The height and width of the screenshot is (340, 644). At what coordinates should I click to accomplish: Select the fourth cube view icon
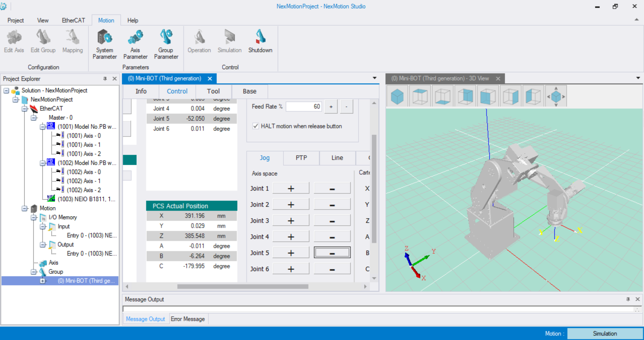[x=465, y=96]
